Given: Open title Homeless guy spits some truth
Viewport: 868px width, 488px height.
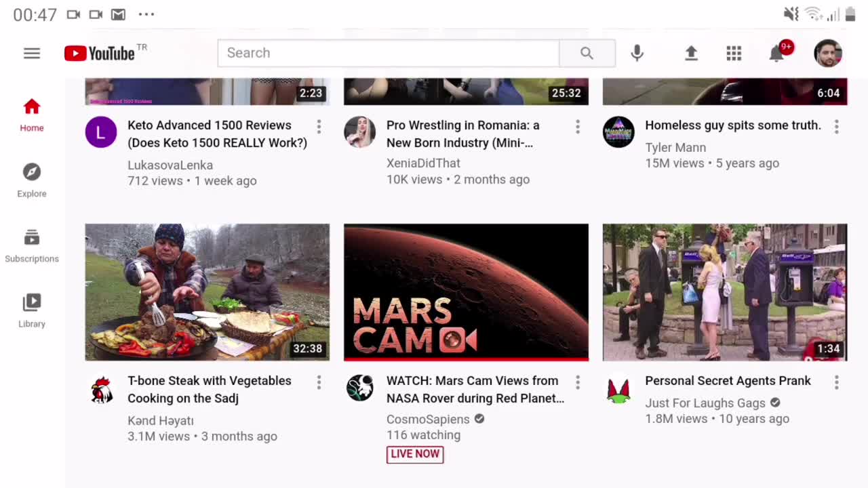Looking at the screenshot, I should coord(733,125).
